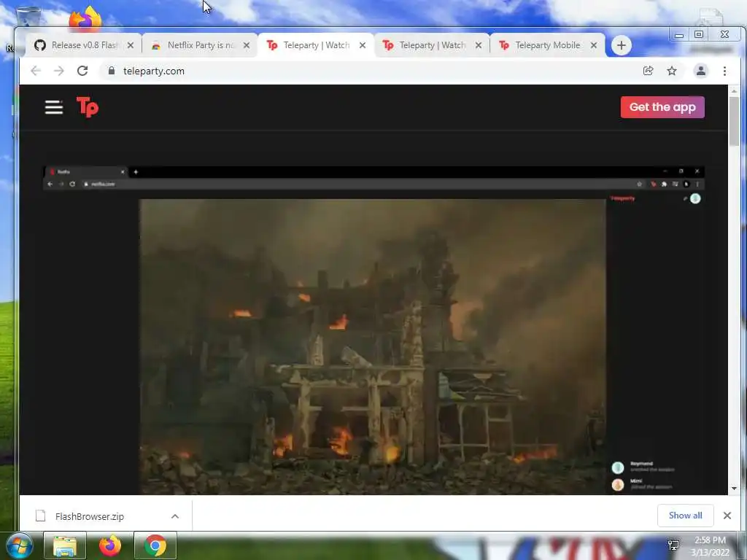
Task: Close the second Teleparty | Watch tab
Action: [479, 45]
